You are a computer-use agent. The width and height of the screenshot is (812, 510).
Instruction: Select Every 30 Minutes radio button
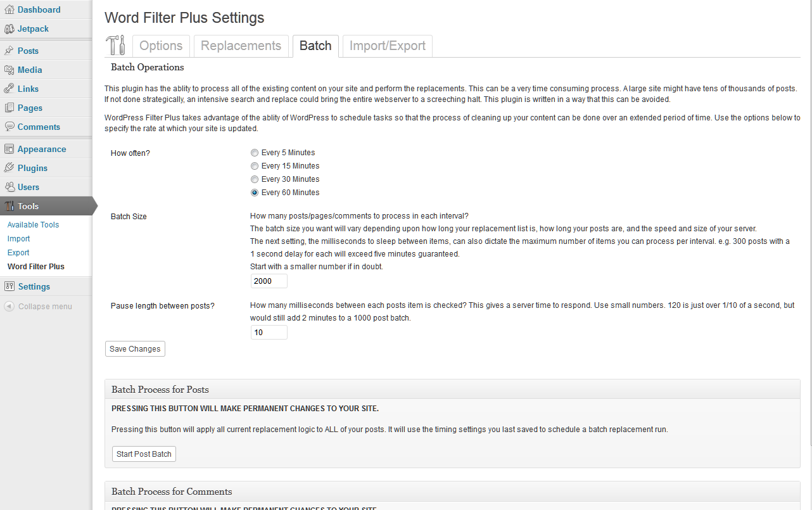(x=255, y=179)
